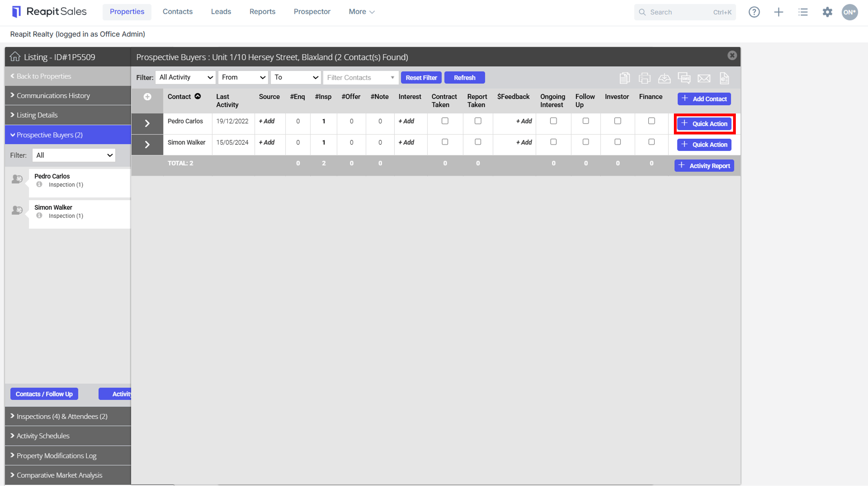Tick Contract Taken checkbox for Pedro Carlos
The height and width of the screenshot is (488, 868).
tap(445, 121)
